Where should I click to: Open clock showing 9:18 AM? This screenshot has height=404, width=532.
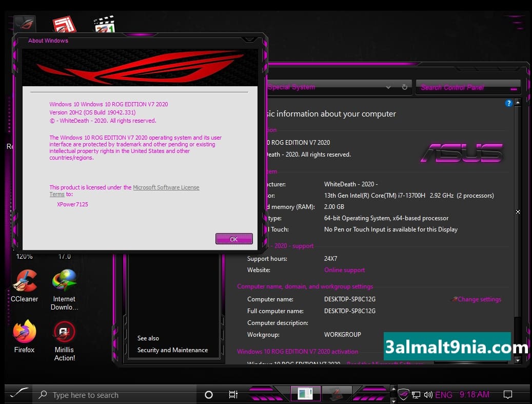click(x=475, y=394)
